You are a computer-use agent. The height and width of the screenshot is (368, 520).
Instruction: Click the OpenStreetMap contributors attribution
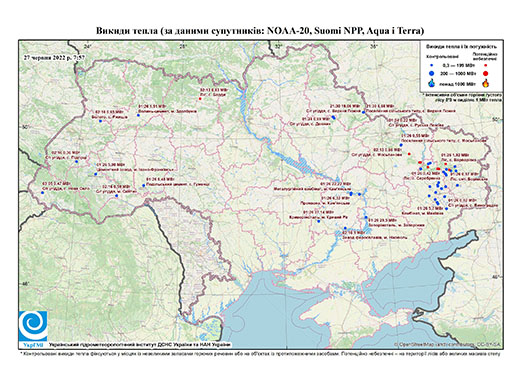448,344
